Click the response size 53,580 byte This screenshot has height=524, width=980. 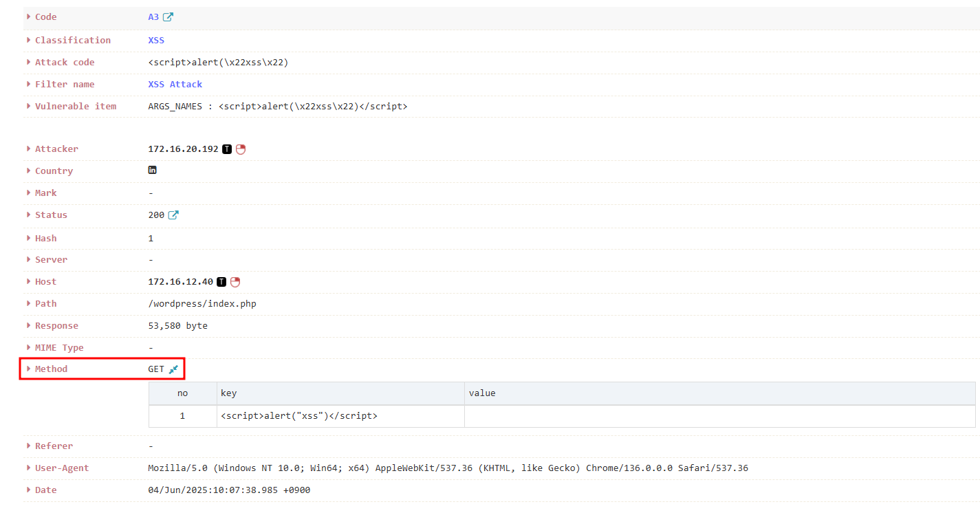click(177, 326)
